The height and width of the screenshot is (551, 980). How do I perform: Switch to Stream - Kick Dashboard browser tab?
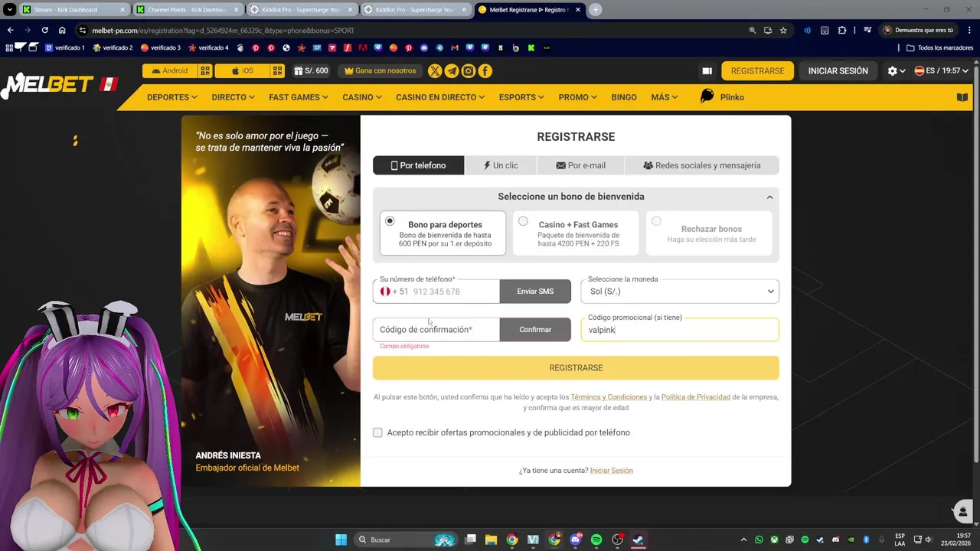pos(73,10)
